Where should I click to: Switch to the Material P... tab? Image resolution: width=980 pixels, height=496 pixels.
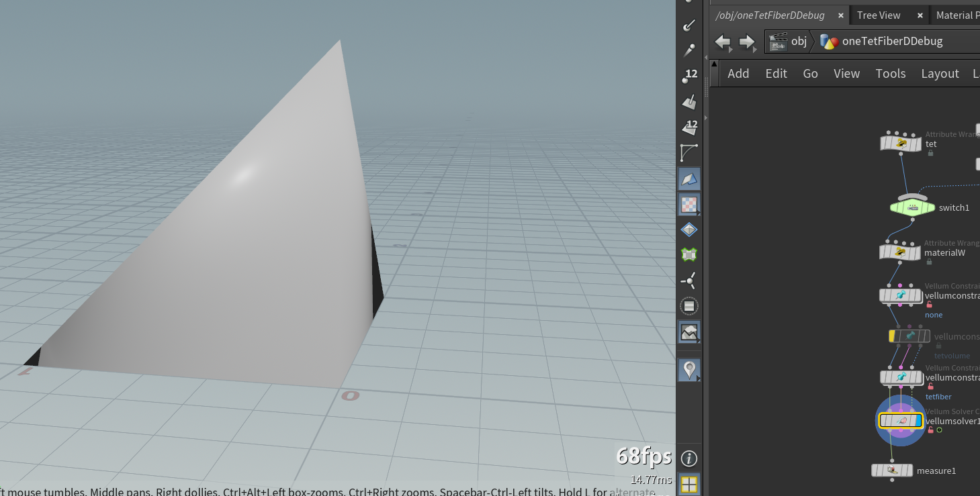tap(956, 15)
